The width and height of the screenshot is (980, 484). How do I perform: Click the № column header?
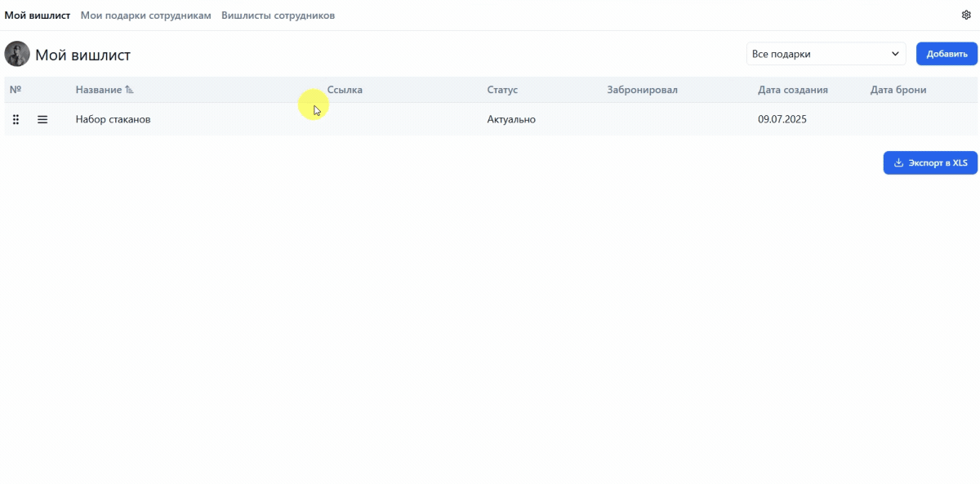[x=16, y=90]
